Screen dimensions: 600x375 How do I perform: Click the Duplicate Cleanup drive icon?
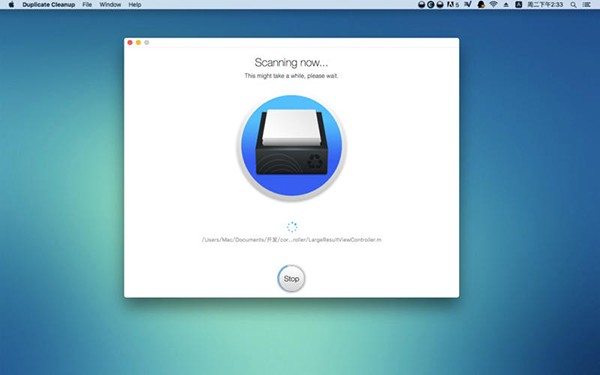pos(292,147)
